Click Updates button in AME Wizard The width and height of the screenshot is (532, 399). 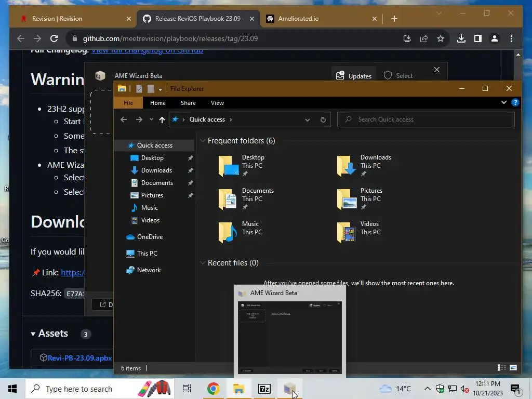(354, 76)
